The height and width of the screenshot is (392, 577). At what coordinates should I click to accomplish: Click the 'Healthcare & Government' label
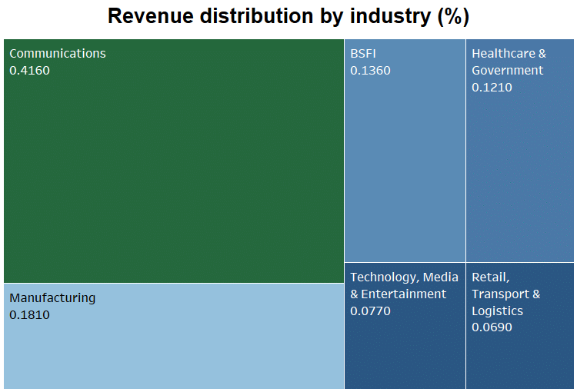[x=508, y=61]
